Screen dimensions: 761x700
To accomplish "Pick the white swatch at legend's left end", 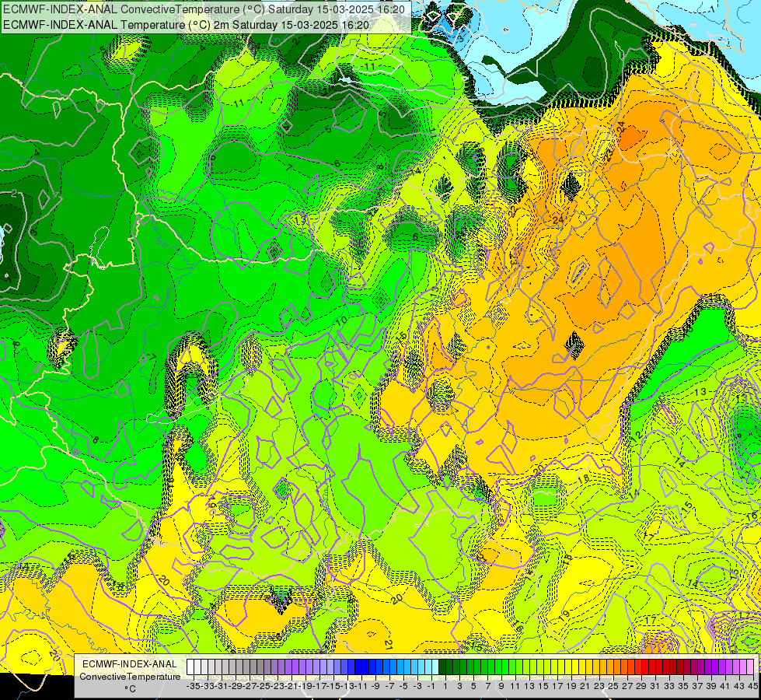I will point(190,667).
